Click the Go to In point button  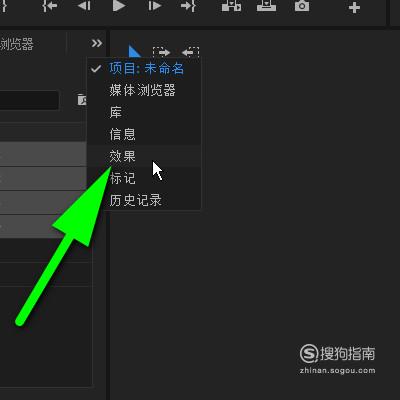click(50, 6)
